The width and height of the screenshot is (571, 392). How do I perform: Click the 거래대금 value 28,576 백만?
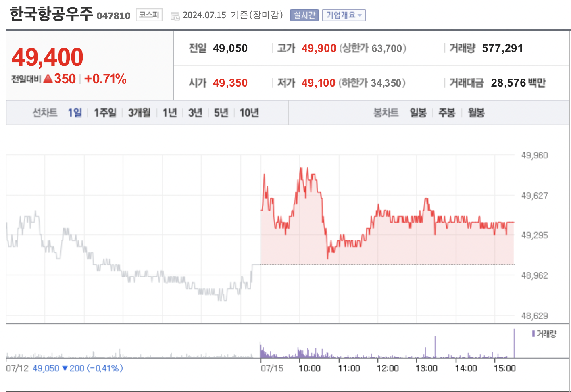(x=518, y=83)
